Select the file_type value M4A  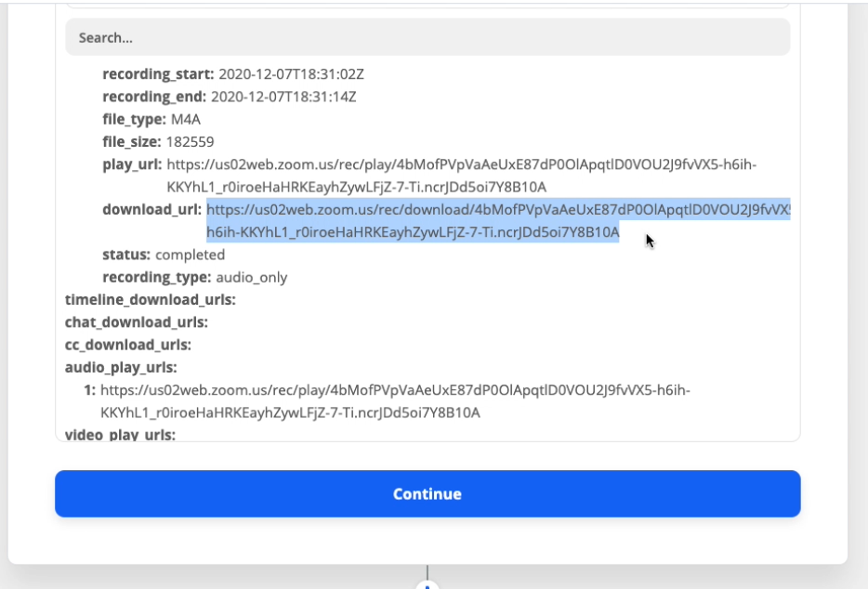(x=186, y=120)
